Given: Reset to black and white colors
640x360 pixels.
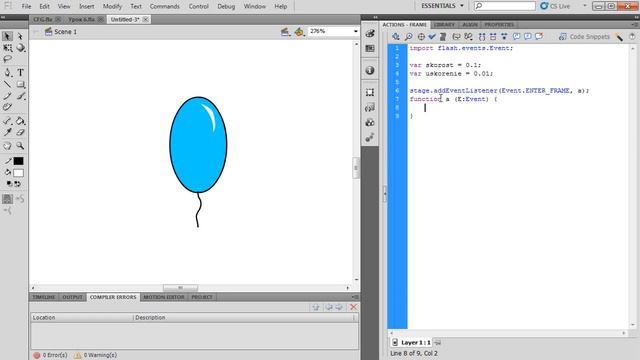Looking at the screenshot, I should [x=9, y=184].
